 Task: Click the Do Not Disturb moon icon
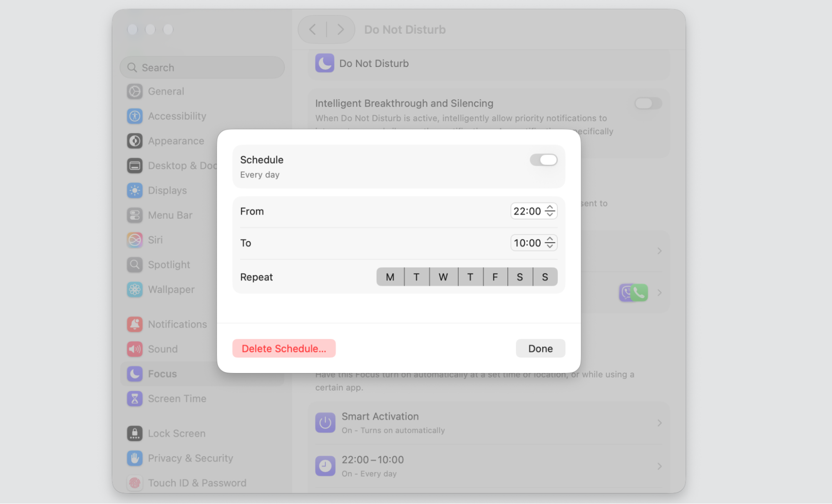[325, 63]
